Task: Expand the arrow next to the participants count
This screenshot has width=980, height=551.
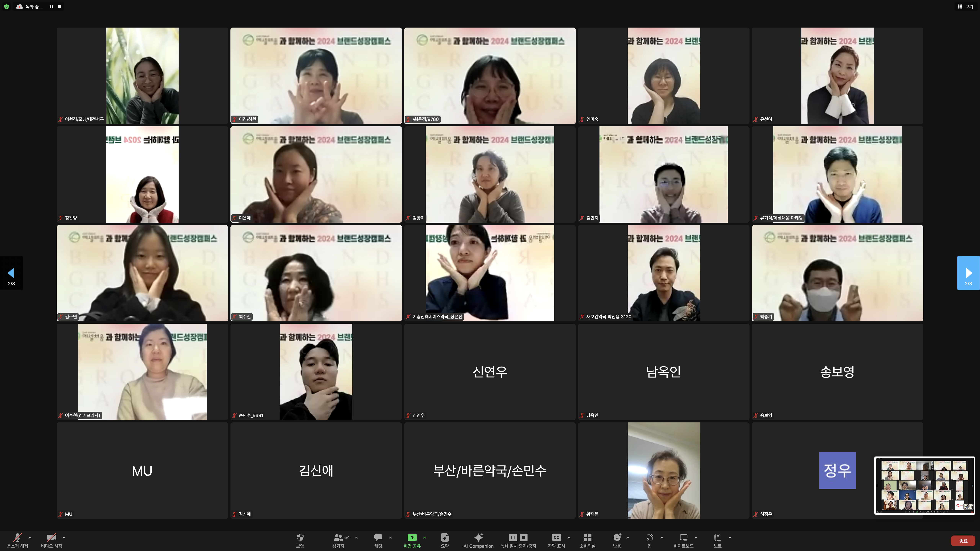Action: (x=356, y=537)
